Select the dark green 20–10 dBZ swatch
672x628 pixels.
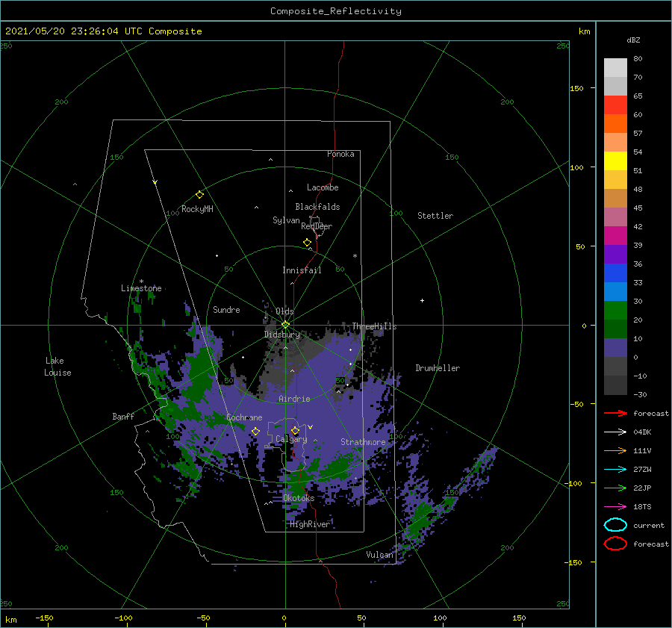[615, 329]
